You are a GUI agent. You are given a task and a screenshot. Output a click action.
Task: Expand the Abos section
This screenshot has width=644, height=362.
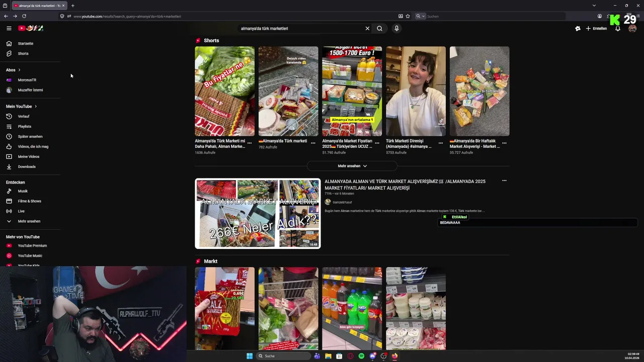(13, 70)
